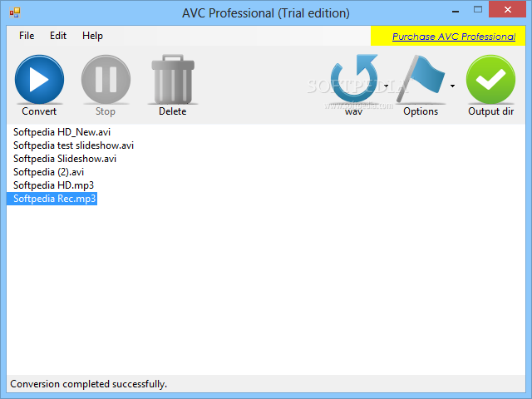Open Options via the blue flag icon
This screenshot has height=399, width=532.
[x=421, y=80]
